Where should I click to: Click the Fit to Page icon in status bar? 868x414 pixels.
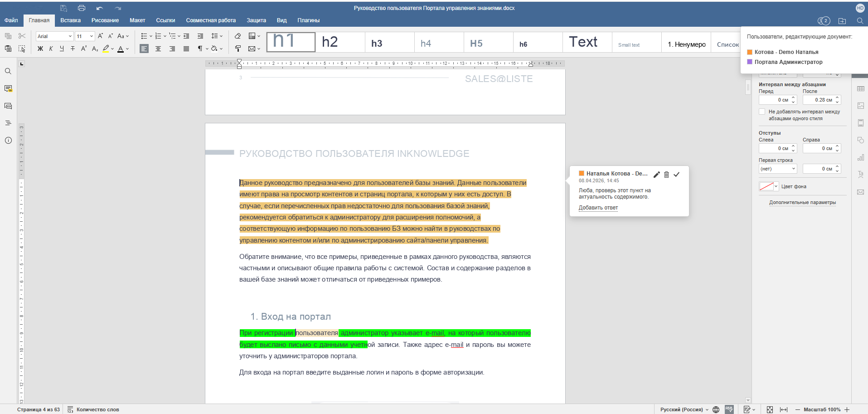point(770,409)
